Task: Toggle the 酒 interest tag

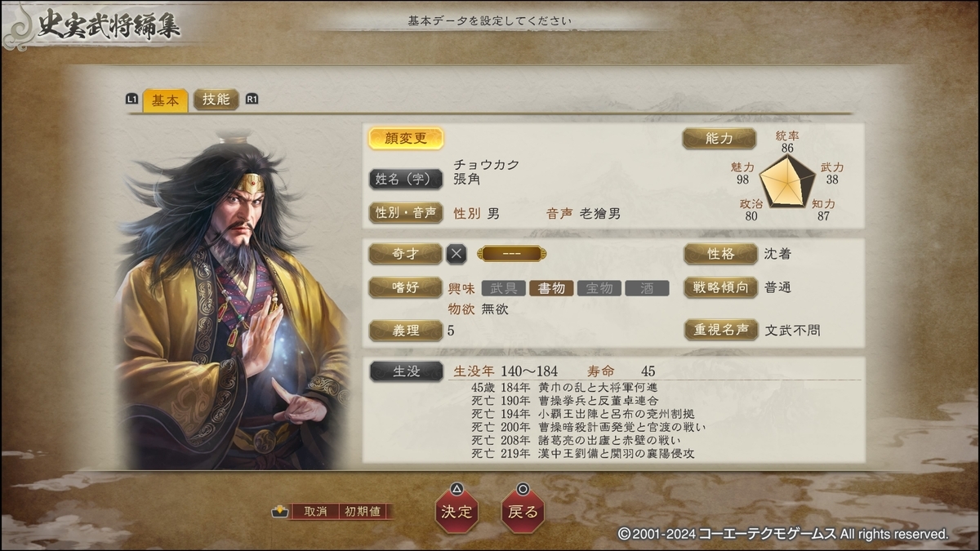Action: click(647, 288)
